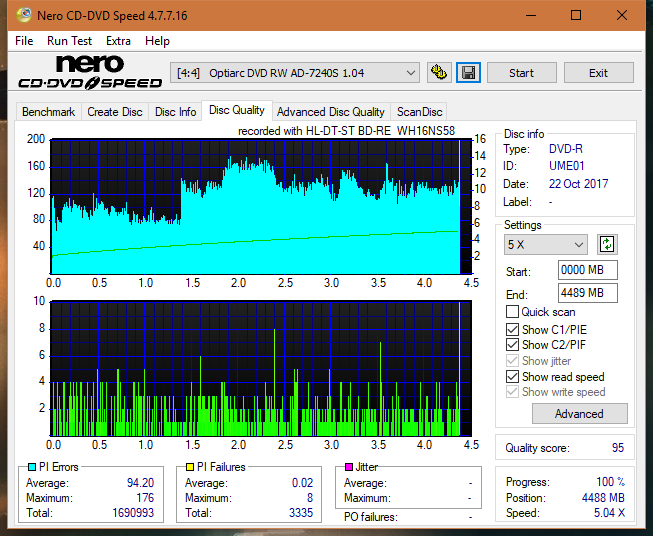Open the Extra menu
The image size is (653, 536).
coord(118,41)
